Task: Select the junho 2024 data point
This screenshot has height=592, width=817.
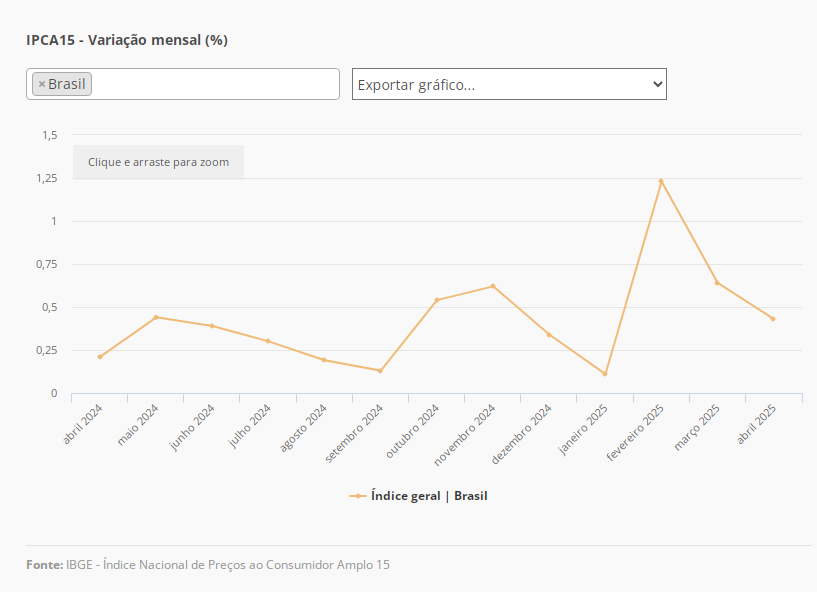Action: (212, 326)
